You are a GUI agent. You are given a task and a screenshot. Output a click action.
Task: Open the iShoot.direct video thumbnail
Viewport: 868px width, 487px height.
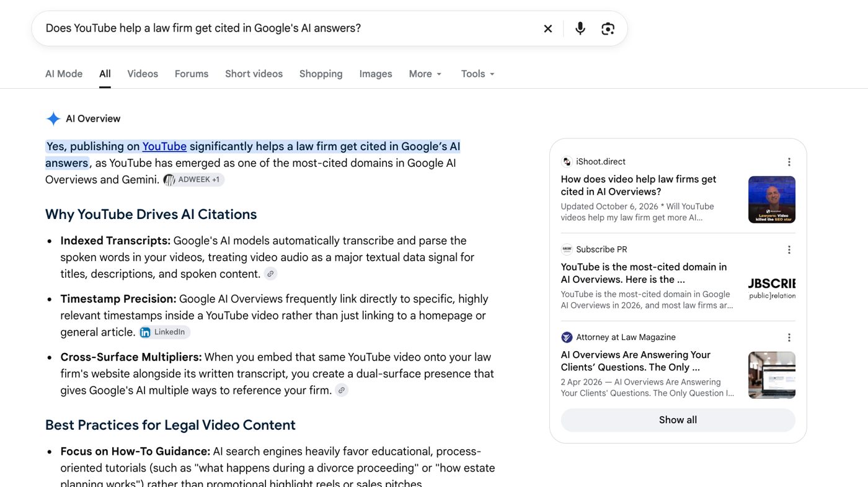coord(772,200)
